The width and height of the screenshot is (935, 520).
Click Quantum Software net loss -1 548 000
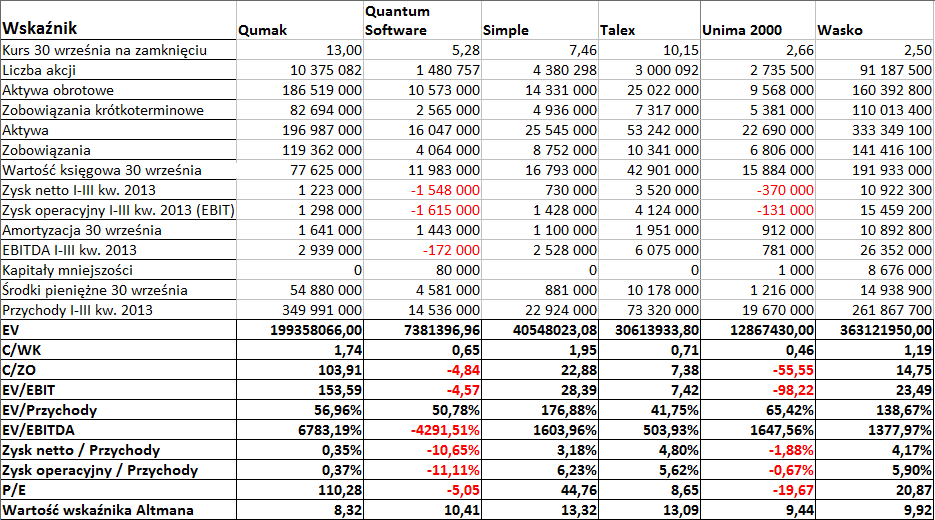tap(445, 190)
